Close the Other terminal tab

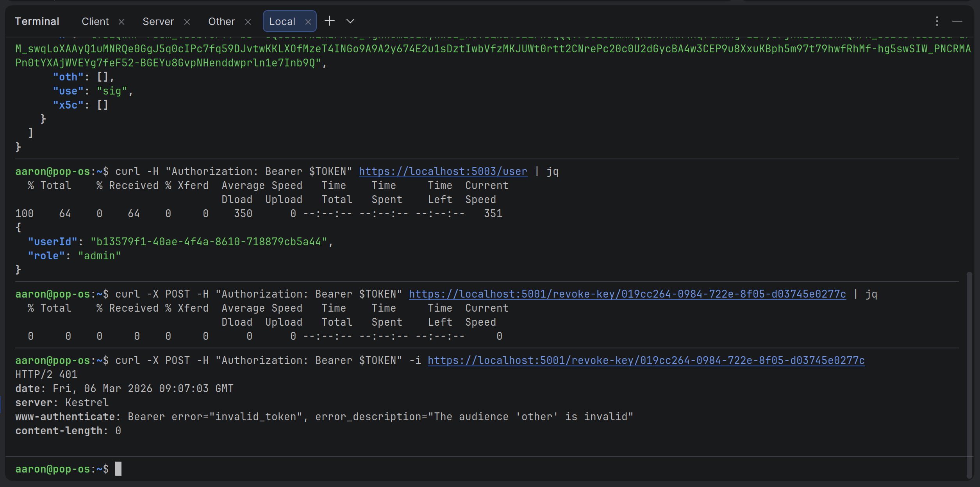(248, 22)
